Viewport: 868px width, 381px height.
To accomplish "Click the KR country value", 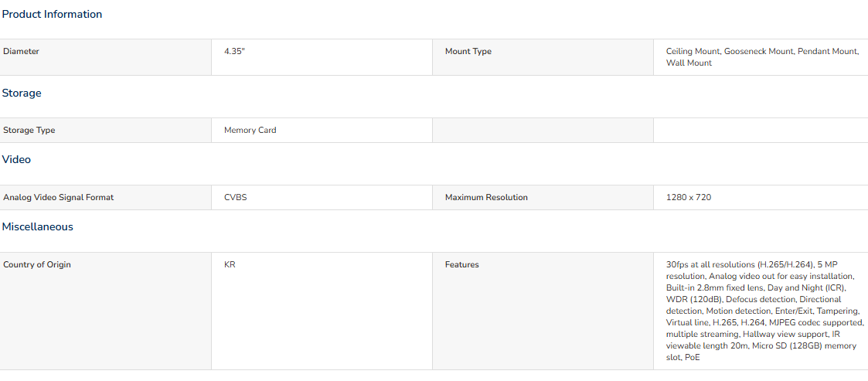I will coord(230,265).
